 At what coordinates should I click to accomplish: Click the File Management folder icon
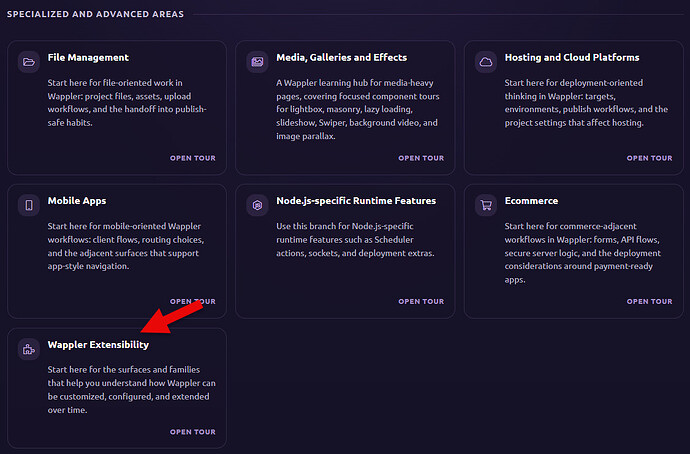click(29, 62)
